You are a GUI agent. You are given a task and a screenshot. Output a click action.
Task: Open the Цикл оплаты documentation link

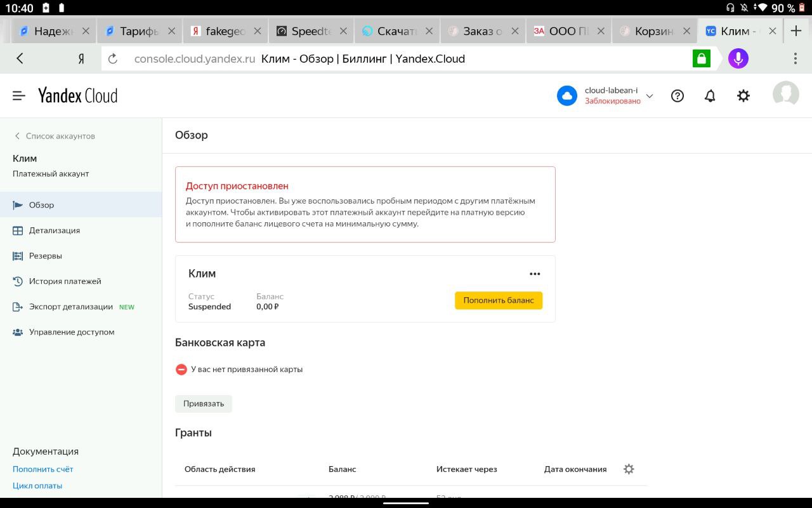point(37,486)
